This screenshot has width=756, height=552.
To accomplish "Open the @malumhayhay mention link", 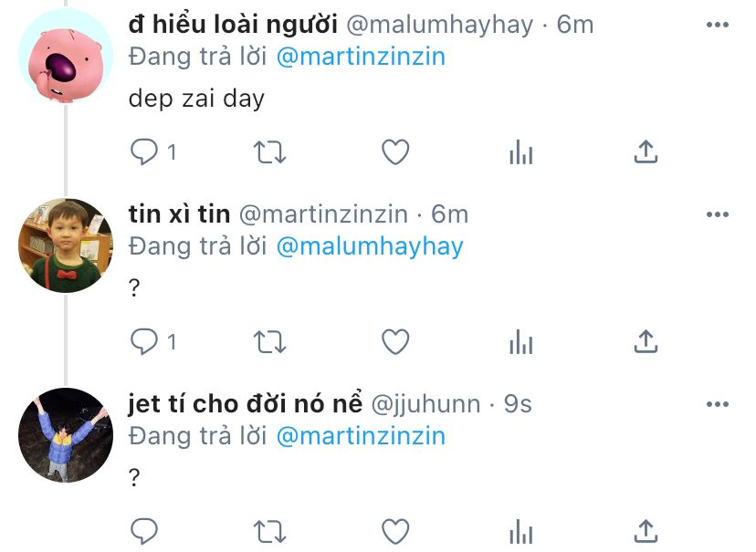I will pyautogui.click(x=370, y=246).
